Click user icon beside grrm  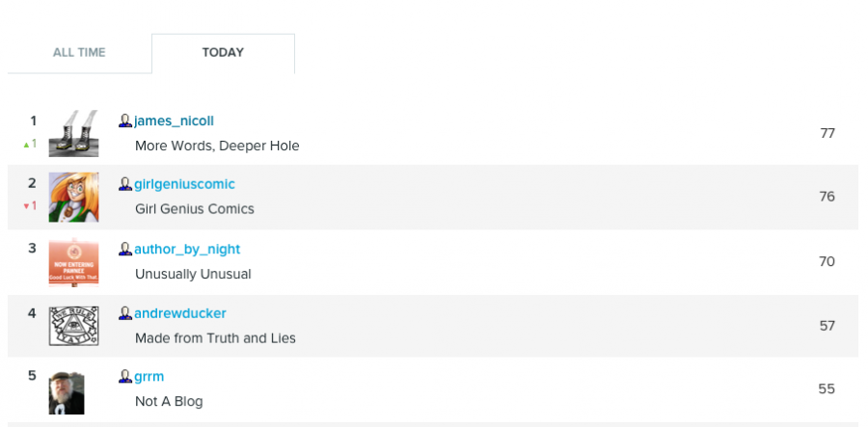pyautogui.click(x=125, y=377)
